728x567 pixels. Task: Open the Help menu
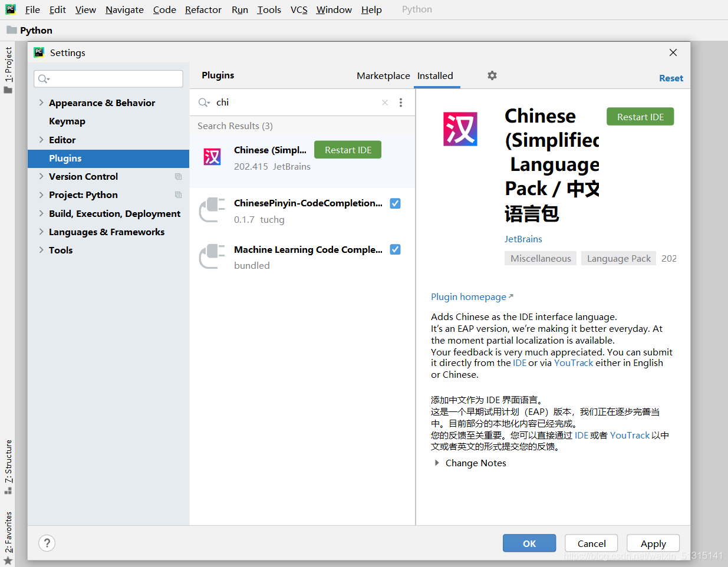371,9
